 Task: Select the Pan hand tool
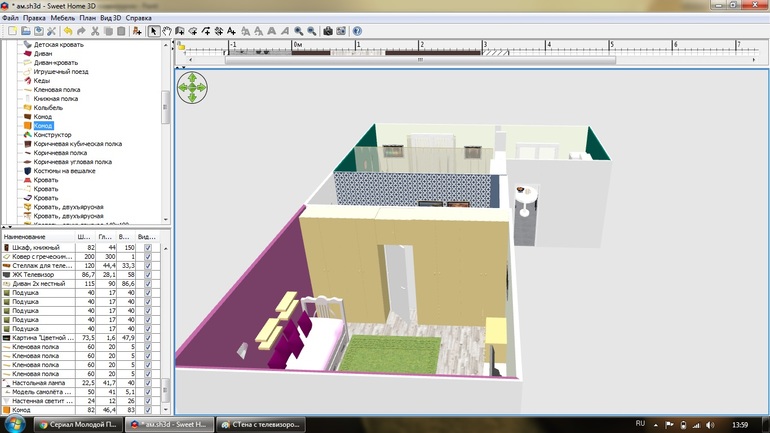166,31
